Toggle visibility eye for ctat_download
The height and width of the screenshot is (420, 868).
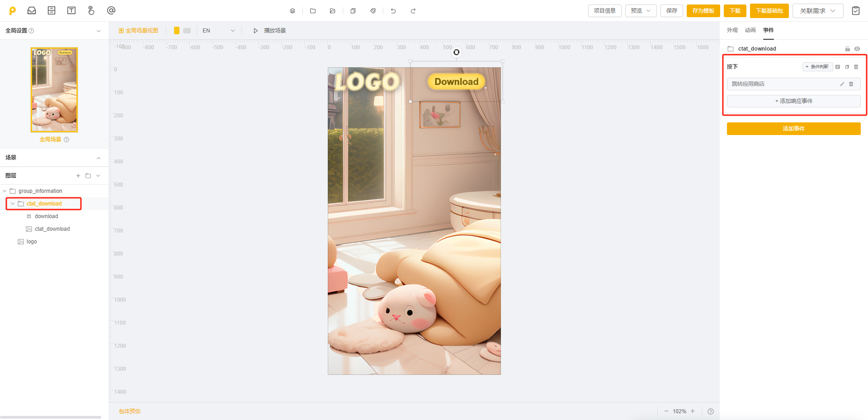coord(857,49)
